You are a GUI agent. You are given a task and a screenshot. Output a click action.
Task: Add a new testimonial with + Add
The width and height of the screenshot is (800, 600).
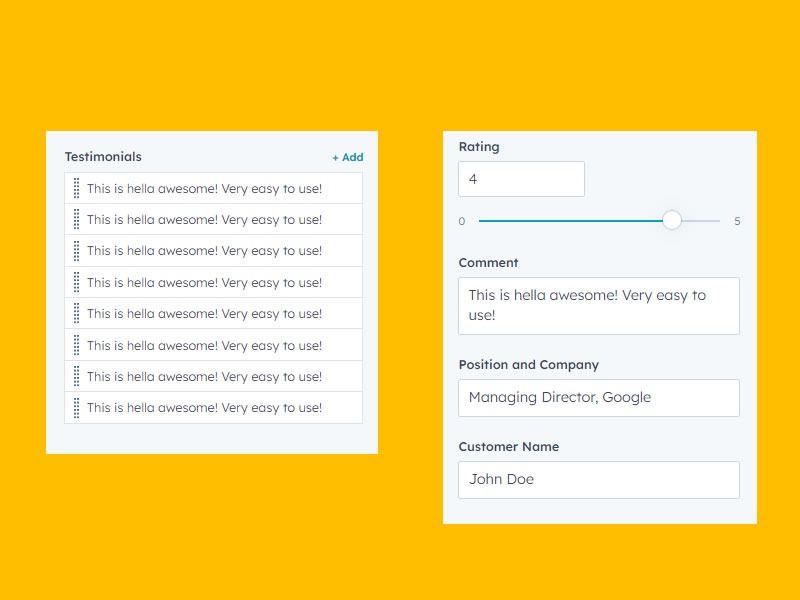[x=348, y=157]
